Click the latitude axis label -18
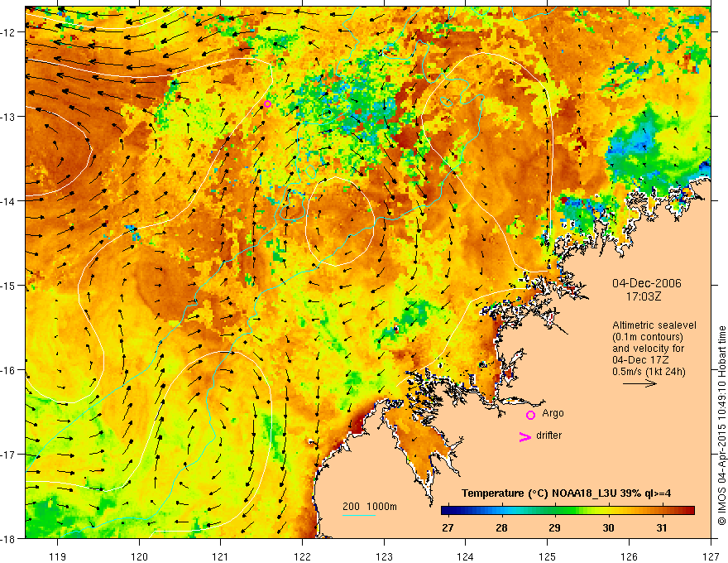 (9, 538)
